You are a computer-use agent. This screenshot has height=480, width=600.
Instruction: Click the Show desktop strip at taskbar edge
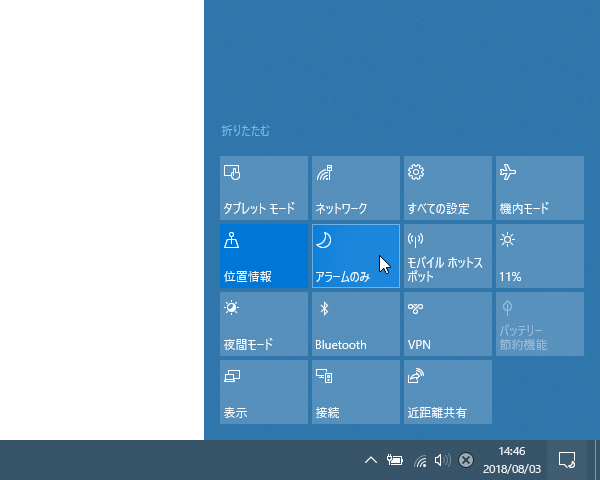(597, 460)
